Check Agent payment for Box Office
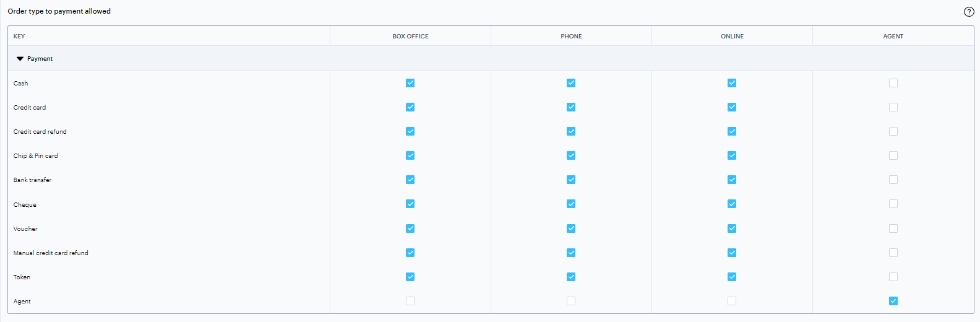980x322 pixels. 410,301
